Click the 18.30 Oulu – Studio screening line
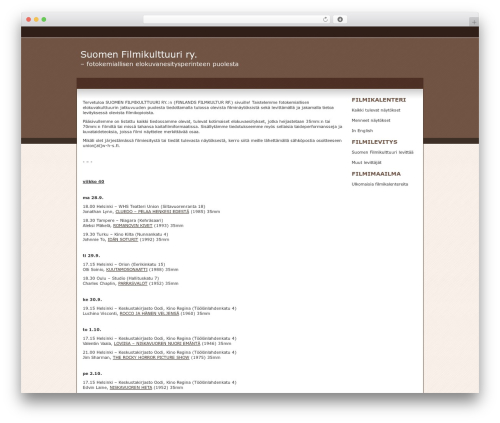Image resolution: width=500 pixels, height=423 pixels. (121, 278)
